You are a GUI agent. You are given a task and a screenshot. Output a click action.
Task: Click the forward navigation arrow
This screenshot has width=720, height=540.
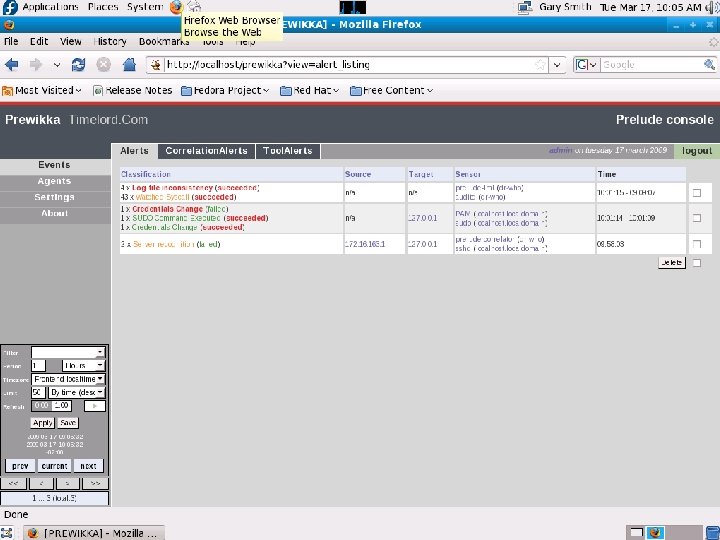[x=35, y=65]
